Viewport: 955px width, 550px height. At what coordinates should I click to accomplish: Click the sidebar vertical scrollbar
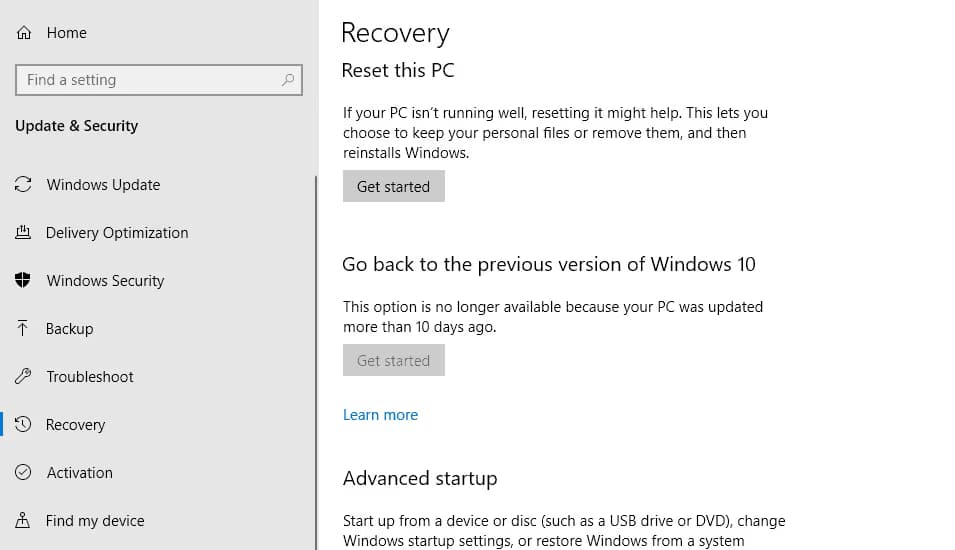click(x=316, y=360)
